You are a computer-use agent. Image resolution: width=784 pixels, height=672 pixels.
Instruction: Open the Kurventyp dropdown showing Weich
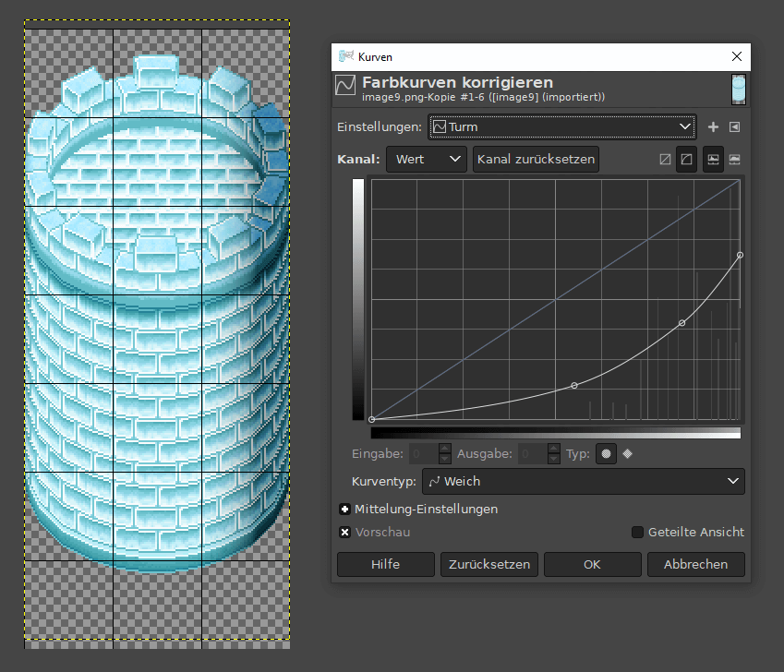(584, 481)
